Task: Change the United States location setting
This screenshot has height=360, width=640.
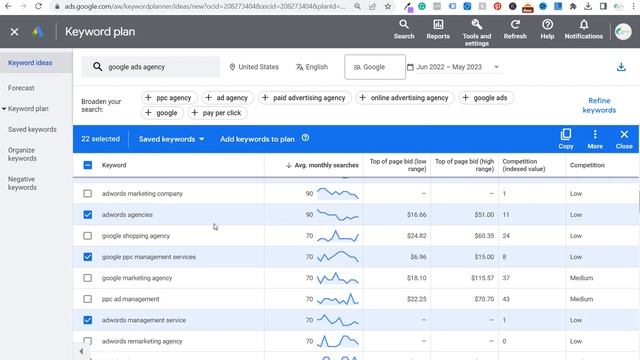Action: pos(254,67)
